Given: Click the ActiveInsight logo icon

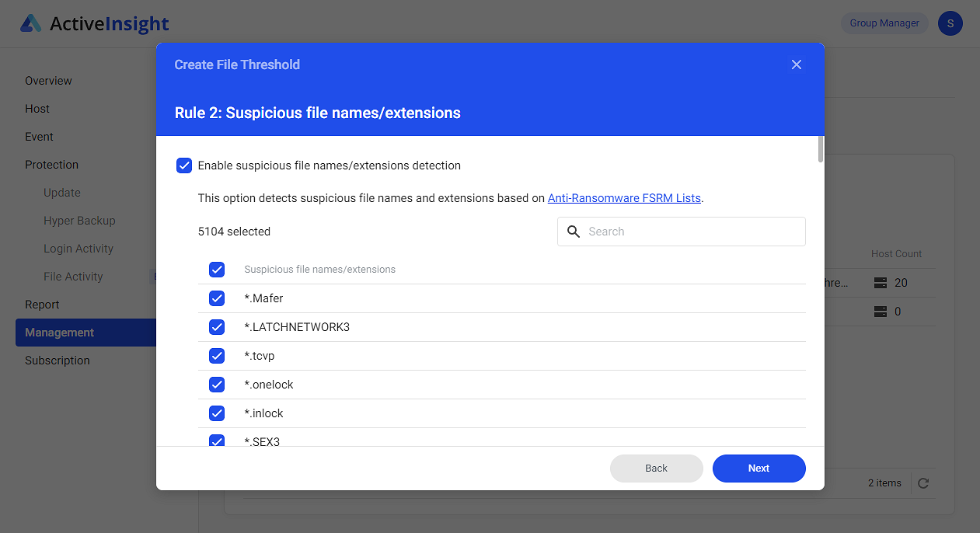Looking at the screenshot, I should click(x=31, y=24).
